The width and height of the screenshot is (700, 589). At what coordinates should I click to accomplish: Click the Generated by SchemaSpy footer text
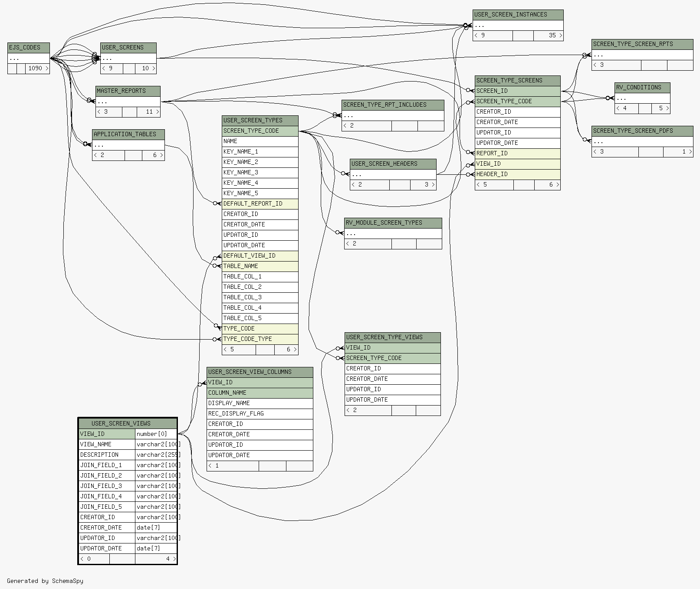click(x=45, y=581)
